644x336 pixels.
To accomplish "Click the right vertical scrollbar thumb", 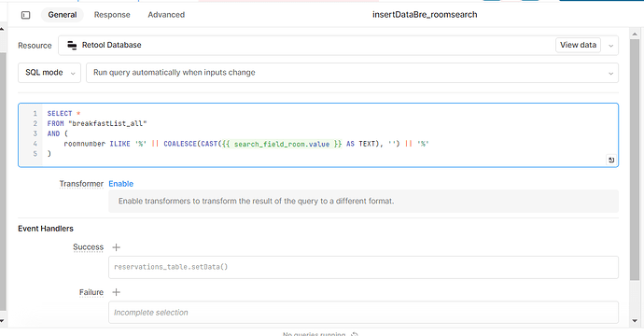I will point(635,161).
